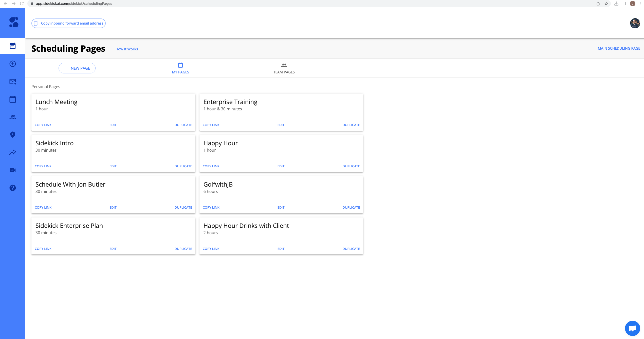
Task: Bookmark page with star icon
Action: (x=606, y=4)
